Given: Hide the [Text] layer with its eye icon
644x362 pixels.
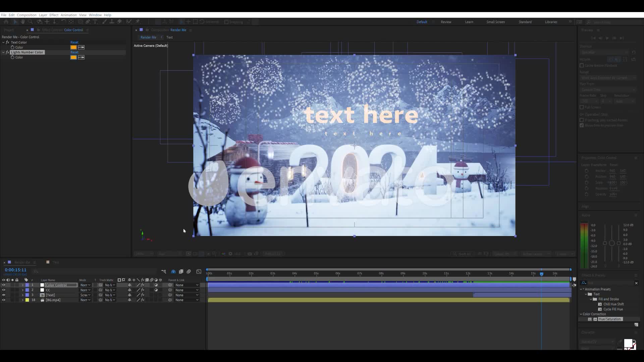Looking at the screenshot, I should click(4, 295).
